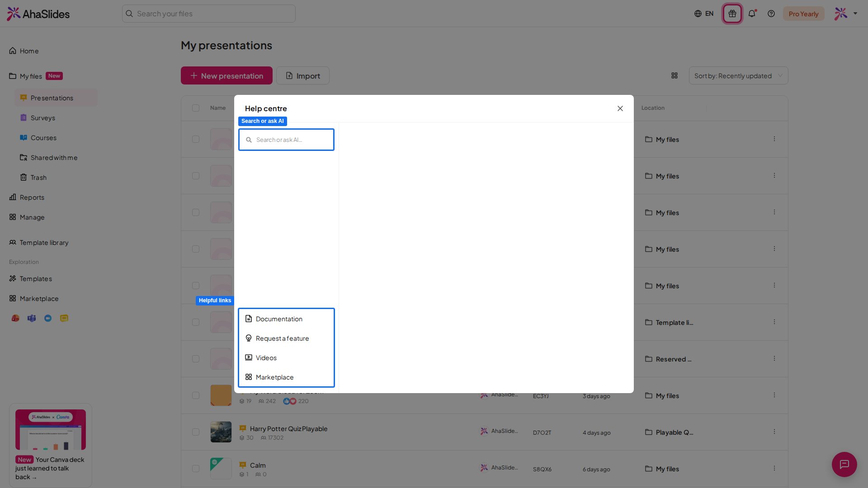The height and width of the screenshot is (488, 868).
Task: Open Videos in helpful links
Action: click(x=286, y=358)
